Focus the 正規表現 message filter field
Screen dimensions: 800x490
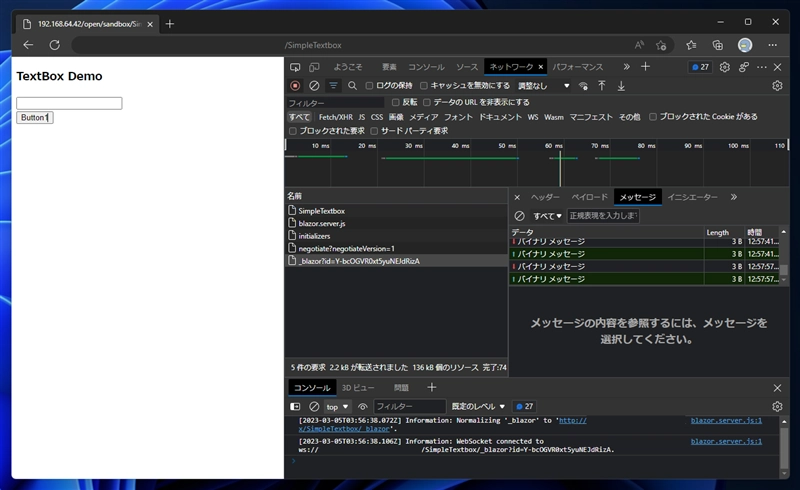coord(603,216)
